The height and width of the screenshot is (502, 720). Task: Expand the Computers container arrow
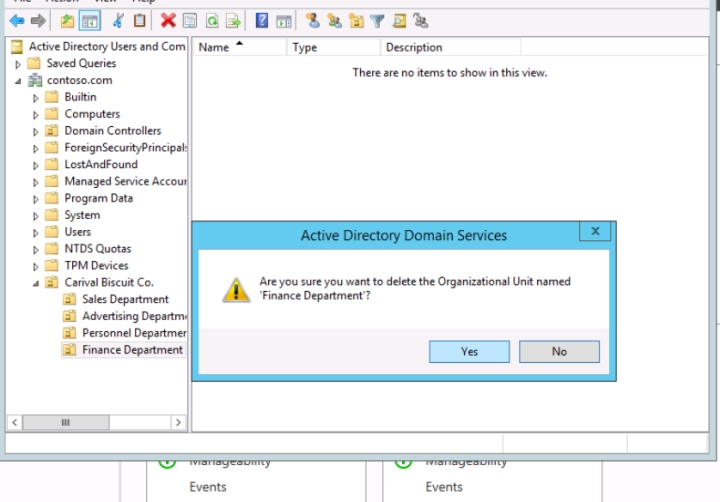pos(35,115)
